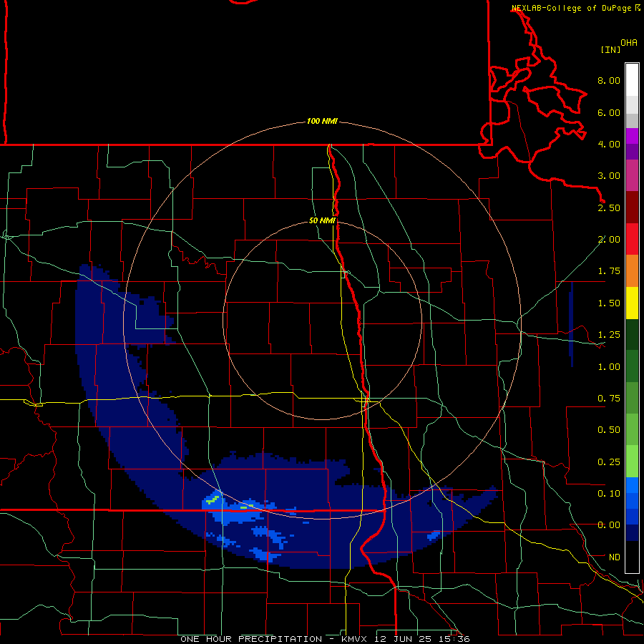Select the 0.50 legend value
644x644 pixels.
(608, 430)
